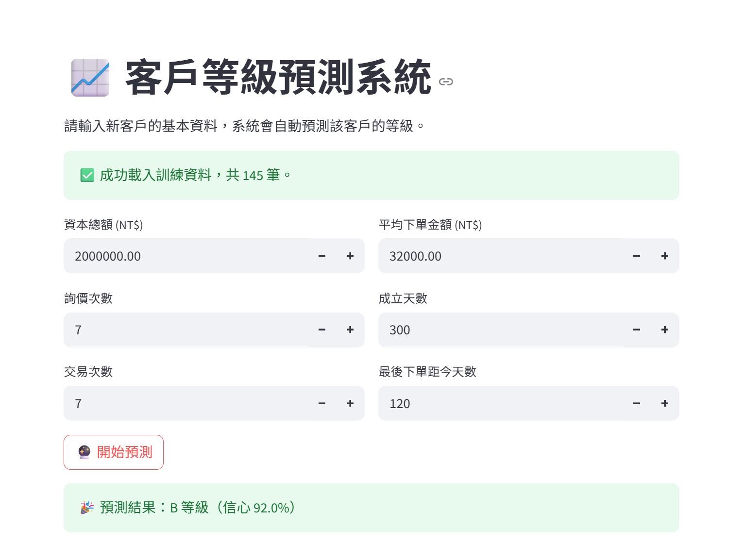
Task: Add one to 交易次數 via plus
Action: coord(350,403)
